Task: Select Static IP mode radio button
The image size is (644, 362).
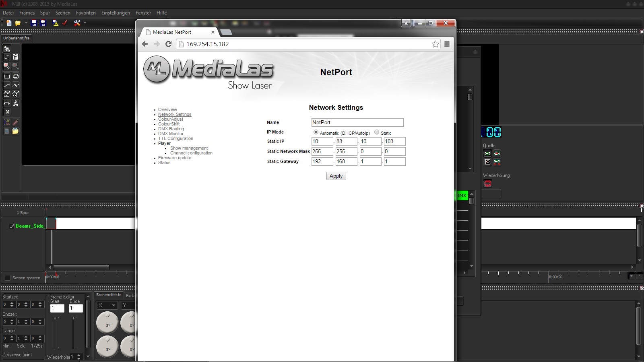Action: [377, 132]
